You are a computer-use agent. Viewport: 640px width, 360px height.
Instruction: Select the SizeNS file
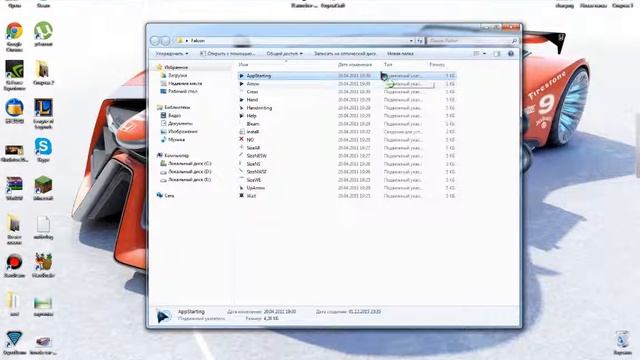[347, 164]
